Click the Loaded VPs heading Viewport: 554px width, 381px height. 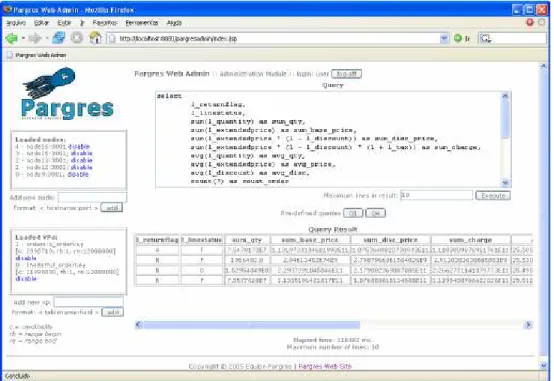click(x=36, y=237)
